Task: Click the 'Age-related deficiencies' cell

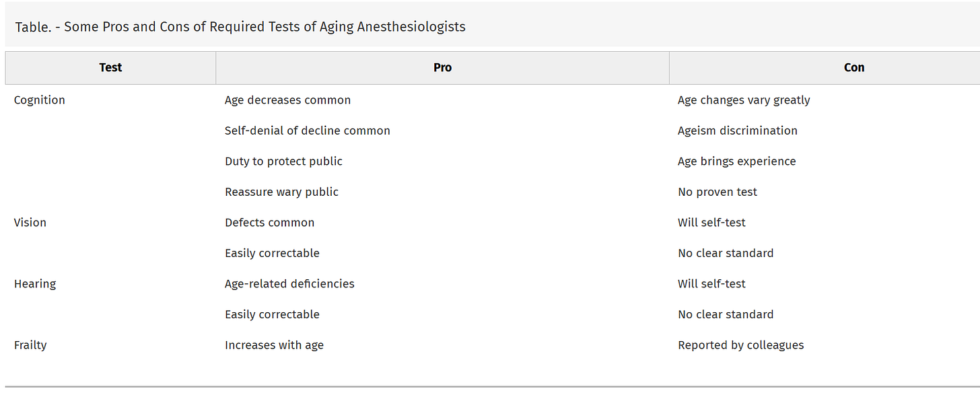Action: tap(289, 284)
